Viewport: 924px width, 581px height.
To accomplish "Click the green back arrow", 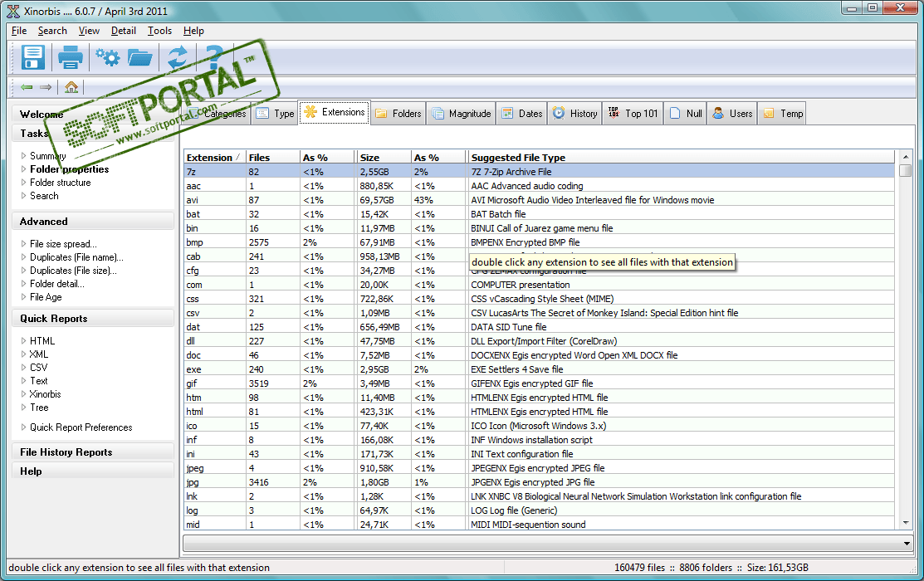I will coord(27,87).
